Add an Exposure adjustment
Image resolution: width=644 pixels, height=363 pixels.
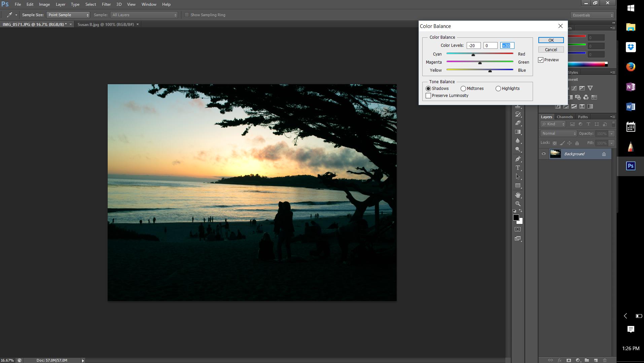point(582,88)
